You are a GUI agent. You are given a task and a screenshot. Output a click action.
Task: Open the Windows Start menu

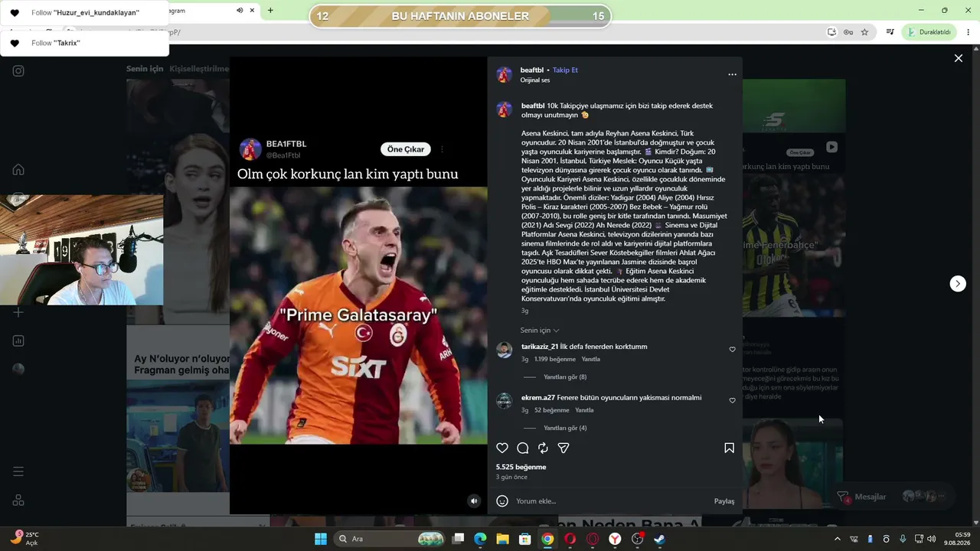321,539
